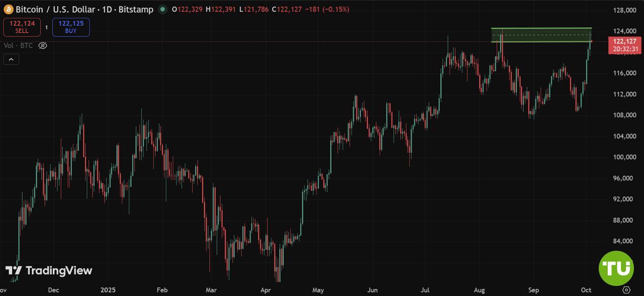The width and height of the screenshot is (644, 296).
Task: Select the Vol · BTC indicator label
Action: pyautogui.click(x=18, y=46)
